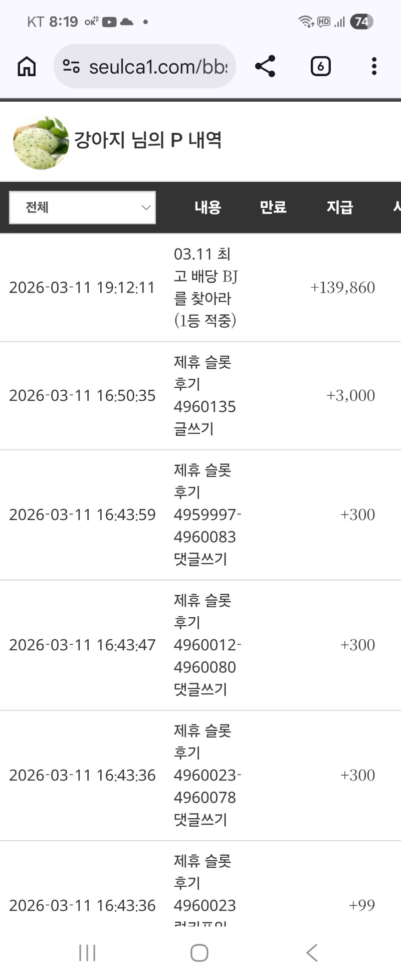The width and height of the screenshot is (401, 980).
Task: Open the 제휴 슬롯 후기 4960135 글쓰기 entry
Action: click(x=205, y=395)
